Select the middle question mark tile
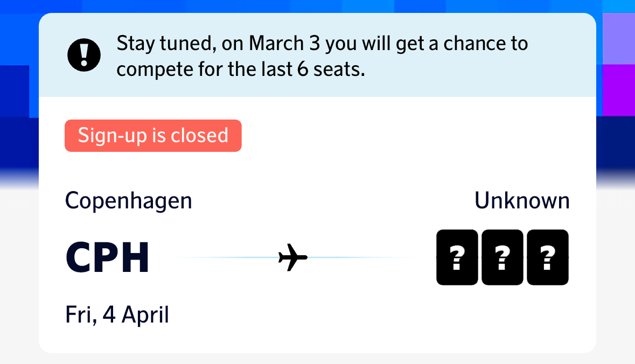The width and height of the screenshot is (635, 364). (502, 257)
